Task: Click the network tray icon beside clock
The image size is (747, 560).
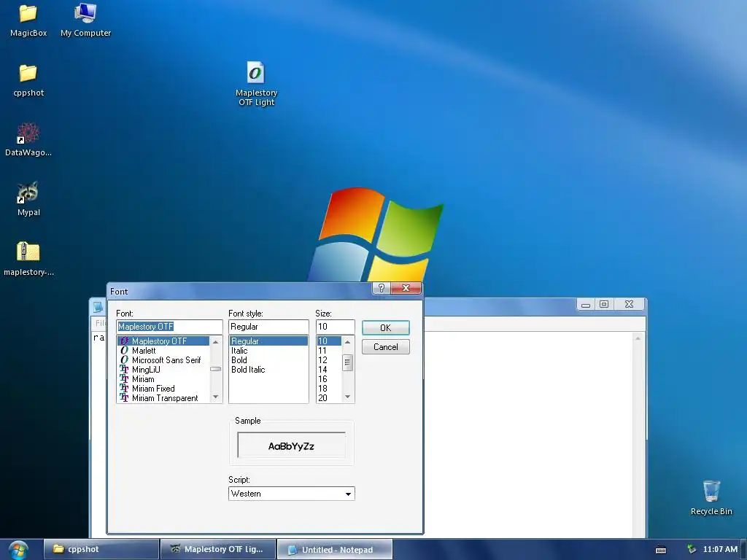Action: click(x=692, y=549)
